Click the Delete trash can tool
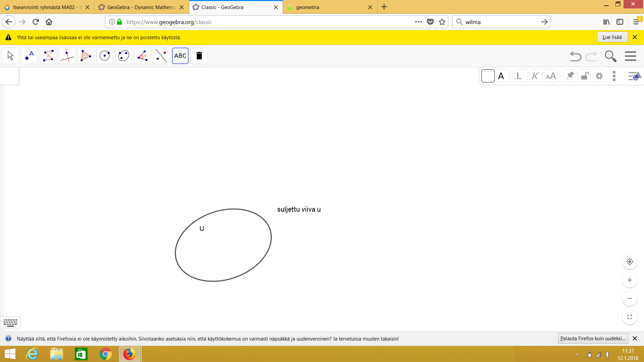This screenshot has height=362, width=644. point(199,56)
